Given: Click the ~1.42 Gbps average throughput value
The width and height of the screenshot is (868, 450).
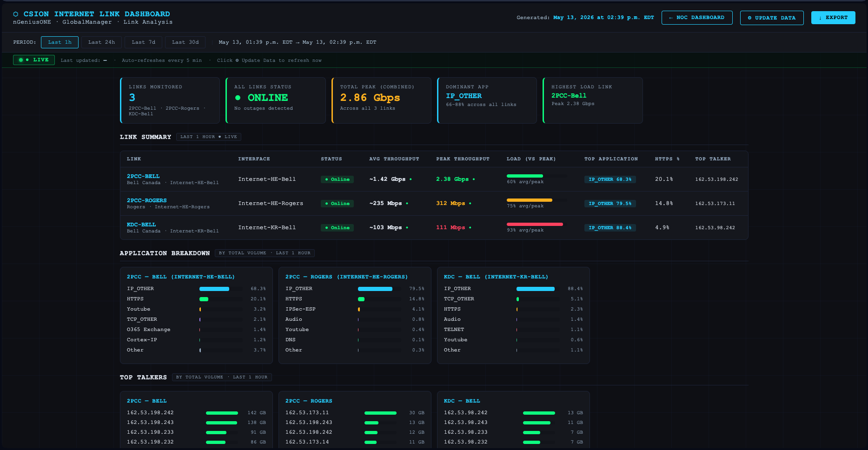Looking at the screenshot, I should (387, 179).
